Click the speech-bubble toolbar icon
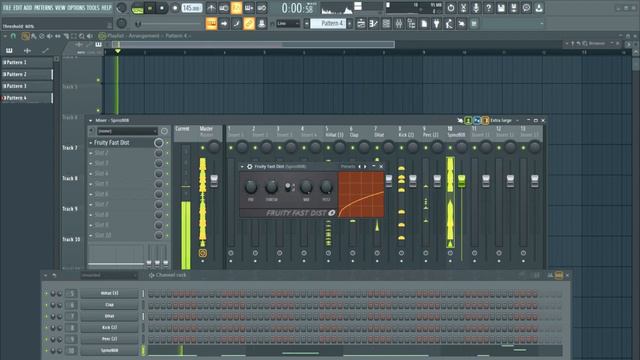 point(527,8)
